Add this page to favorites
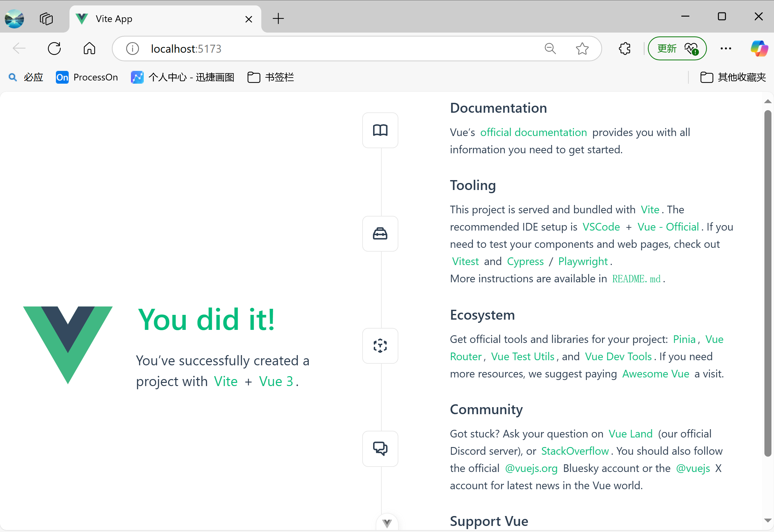This screenshot has height=532, width=774. (x=582, y=49)
